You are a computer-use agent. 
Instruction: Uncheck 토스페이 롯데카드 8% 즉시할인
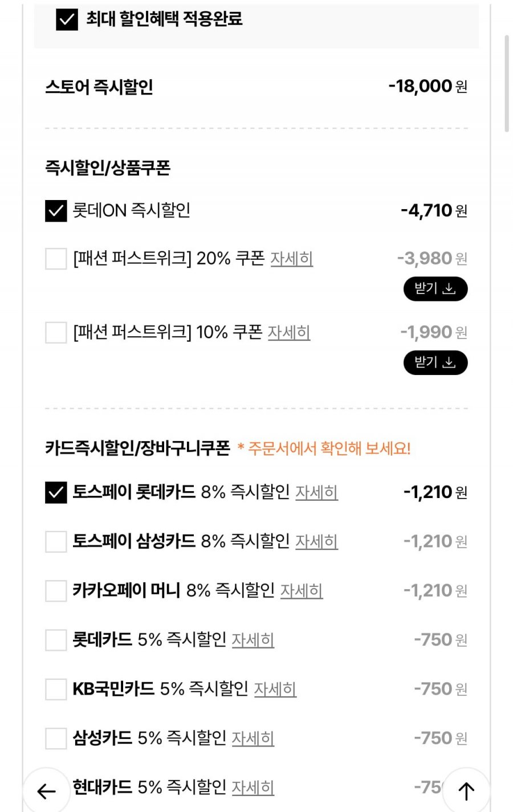click(56, 492)
